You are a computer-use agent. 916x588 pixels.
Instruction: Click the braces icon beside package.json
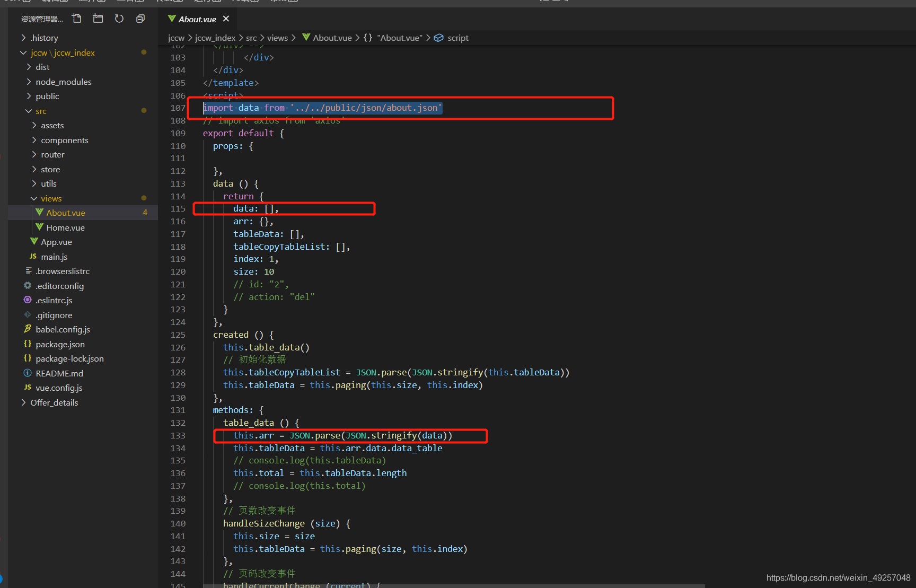pyautogui.click(x=28, y=344)
